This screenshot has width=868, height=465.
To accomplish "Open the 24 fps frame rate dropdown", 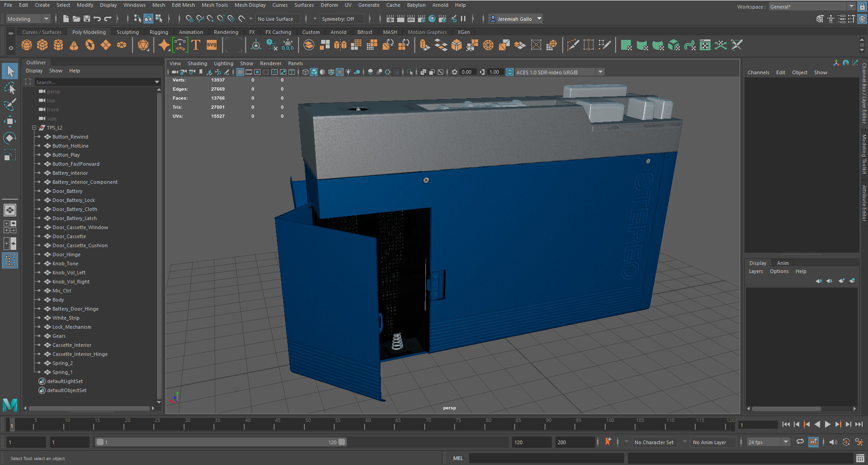I will pyautogui.click(x=768, y=442).
